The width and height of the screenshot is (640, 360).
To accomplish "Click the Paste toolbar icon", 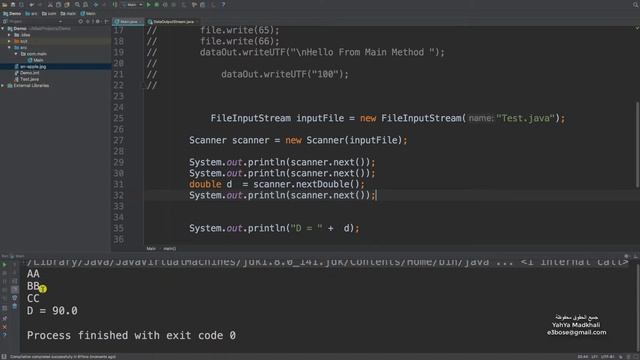I will coord(67,4).
